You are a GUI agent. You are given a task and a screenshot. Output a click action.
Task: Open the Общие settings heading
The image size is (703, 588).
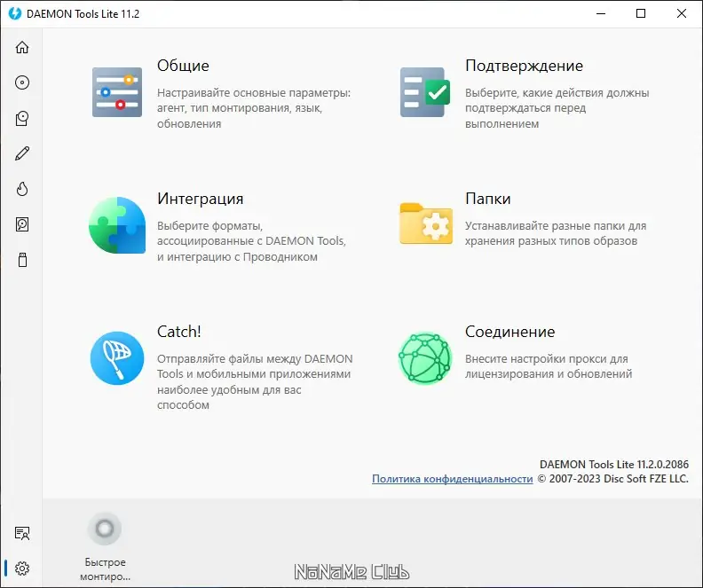183,66
